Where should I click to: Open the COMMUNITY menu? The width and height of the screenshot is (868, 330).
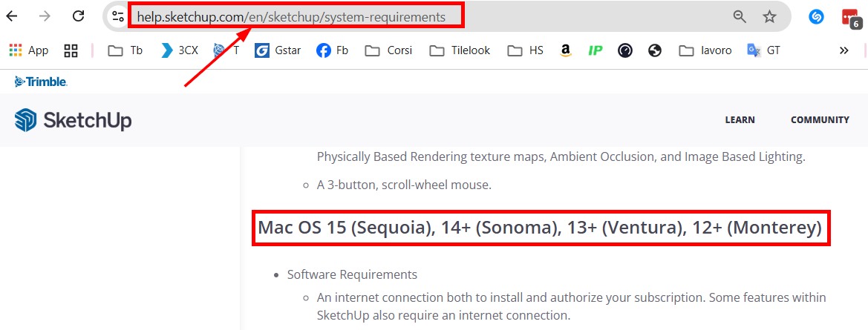820,120
